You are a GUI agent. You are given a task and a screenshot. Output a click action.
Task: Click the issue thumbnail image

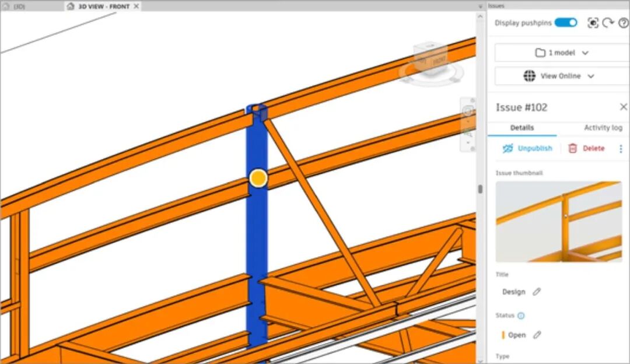[558, 222]
